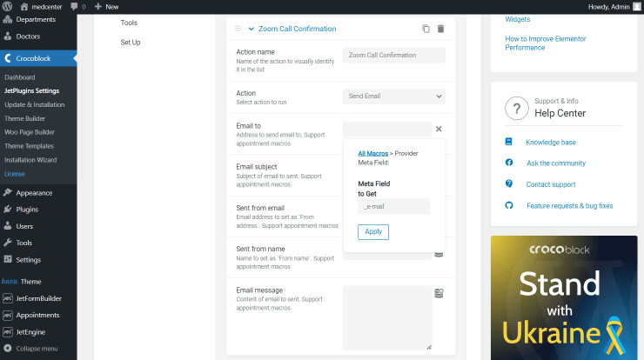Focus the Action name input field
The height and width of the screenshot is (360, 644).
click(394, 55)
